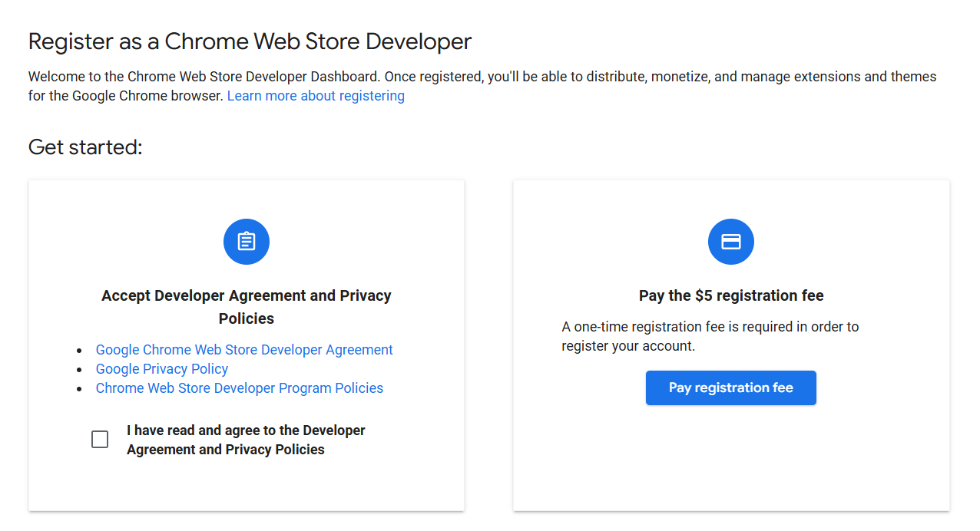Click the 'Pay the $5 registration fee' heading
The image size is (980, 531).
730,295
